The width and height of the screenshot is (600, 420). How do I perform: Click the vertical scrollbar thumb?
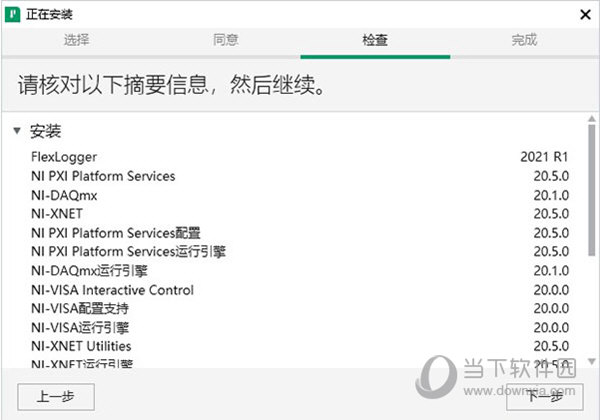[592, 190]
